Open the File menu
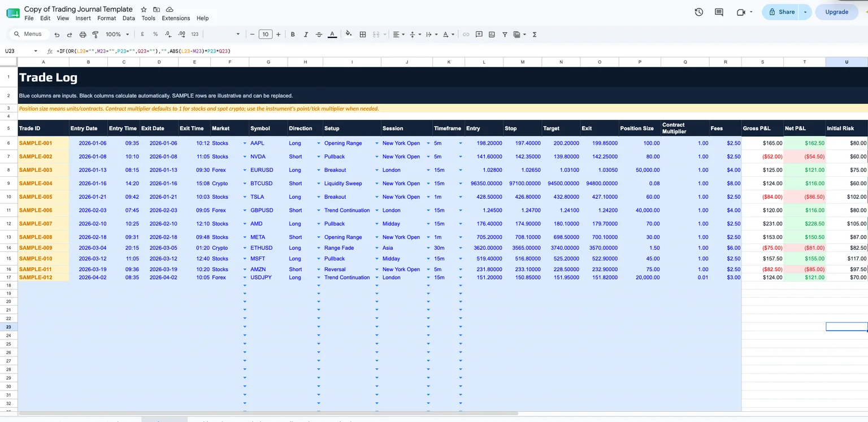Screen dimensions: 868x422 tap(29, 18)
